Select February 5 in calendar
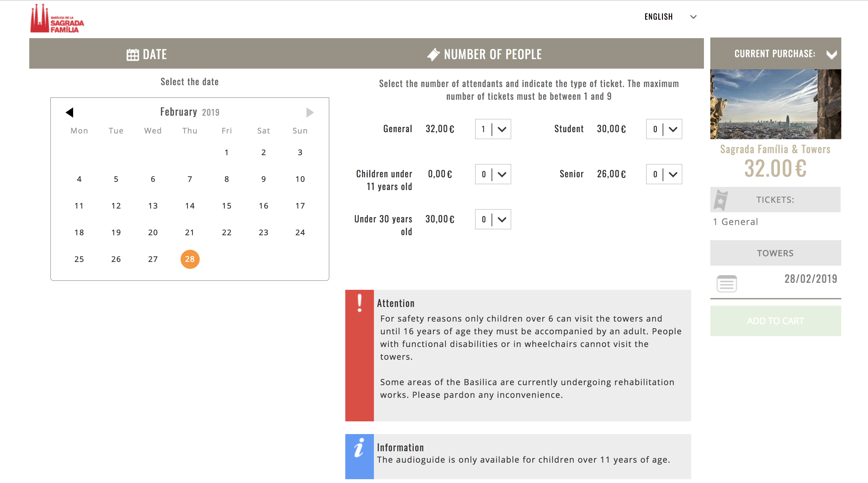 116,179
